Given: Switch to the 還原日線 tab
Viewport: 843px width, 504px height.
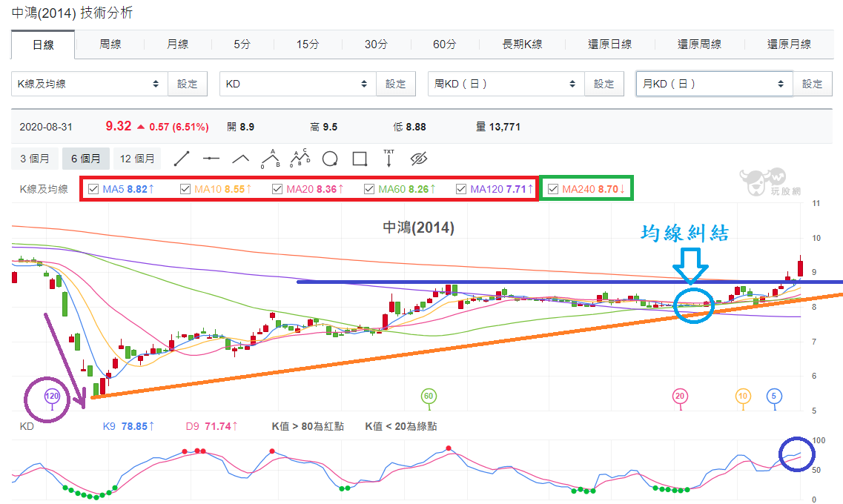Looking at the screenshot, I should tap(609, 44).
